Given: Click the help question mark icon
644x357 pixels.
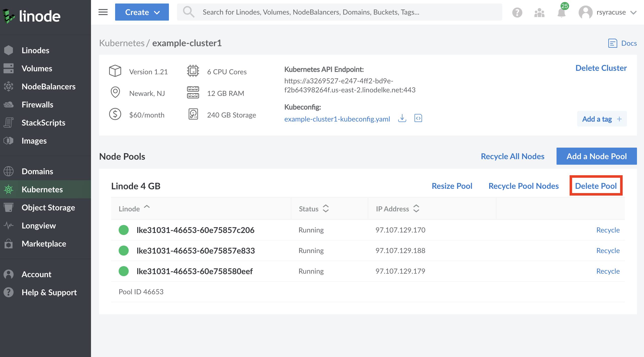Looking at the screenshot, I should pos(517,12).
